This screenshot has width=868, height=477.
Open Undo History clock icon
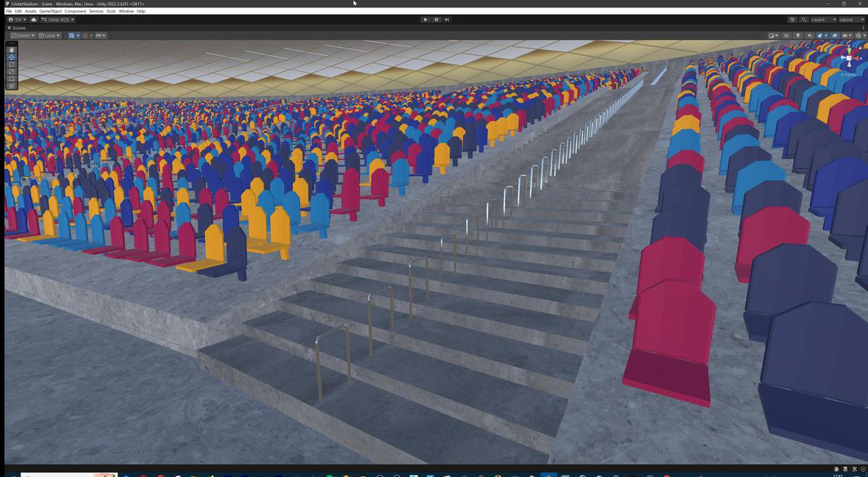click(x=792, y=20)
